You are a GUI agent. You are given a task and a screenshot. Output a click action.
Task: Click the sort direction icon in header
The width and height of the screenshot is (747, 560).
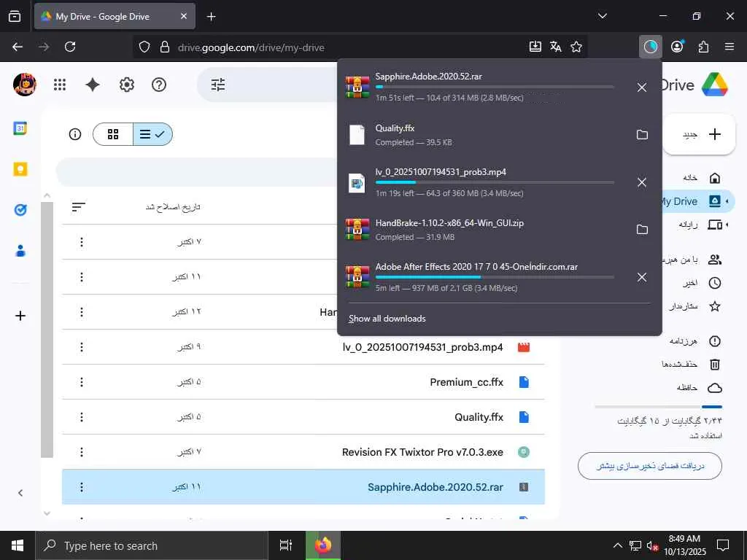click(79, 206)
